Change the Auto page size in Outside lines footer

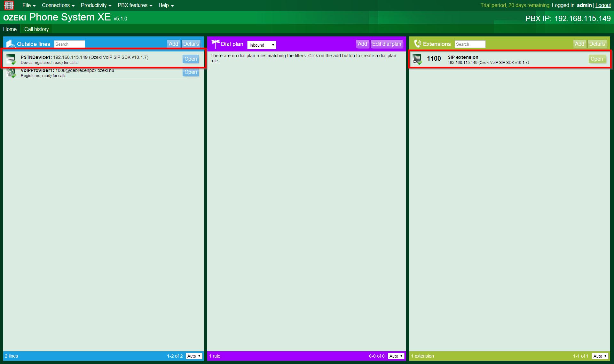(x=194, y=356)
